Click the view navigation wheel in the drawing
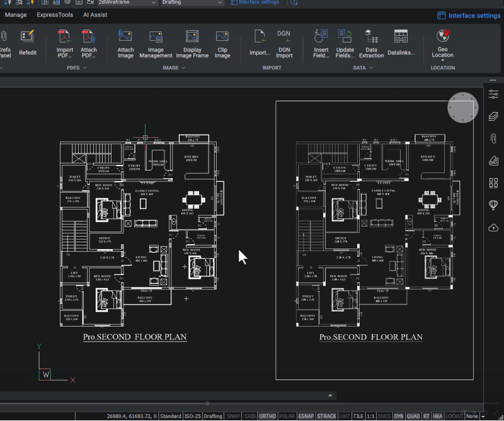This screenshot has width=504, height=421. pyautogui.click(x=462, y=108)
